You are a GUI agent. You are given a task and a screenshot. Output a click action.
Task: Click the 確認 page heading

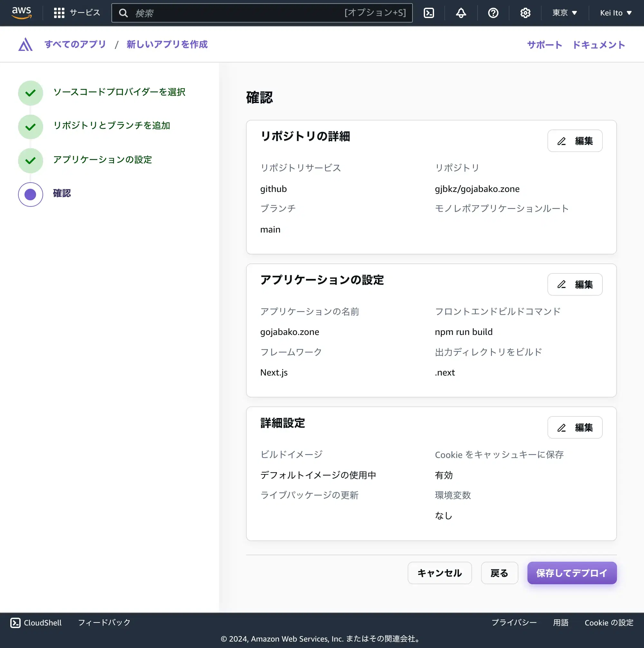point(259,98)
